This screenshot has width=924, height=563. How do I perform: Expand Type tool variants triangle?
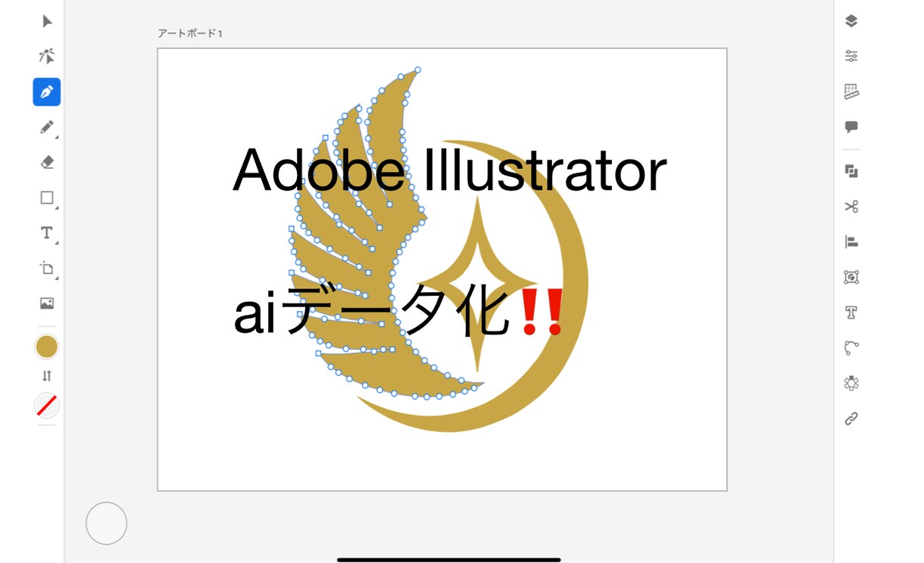tap(57, 242)
